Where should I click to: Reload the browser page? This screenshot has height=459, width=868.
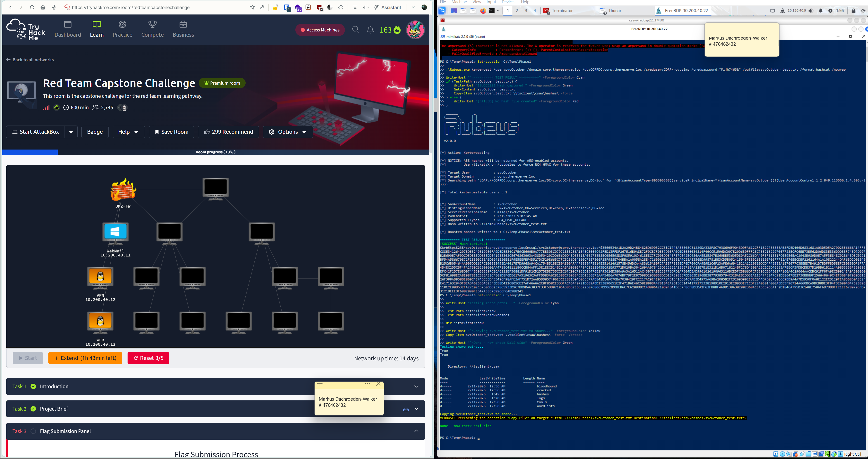[32, 7]
